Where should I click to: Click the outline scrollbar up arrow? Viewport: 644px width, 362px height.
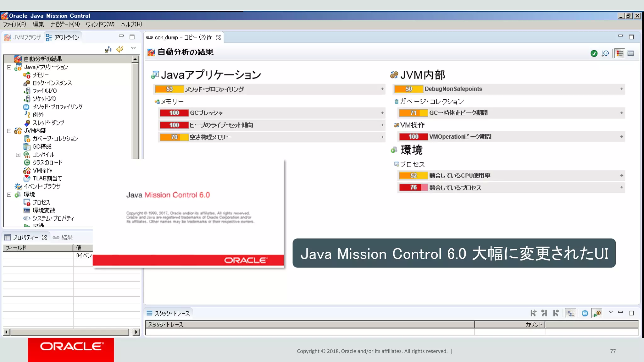point(135,59)
